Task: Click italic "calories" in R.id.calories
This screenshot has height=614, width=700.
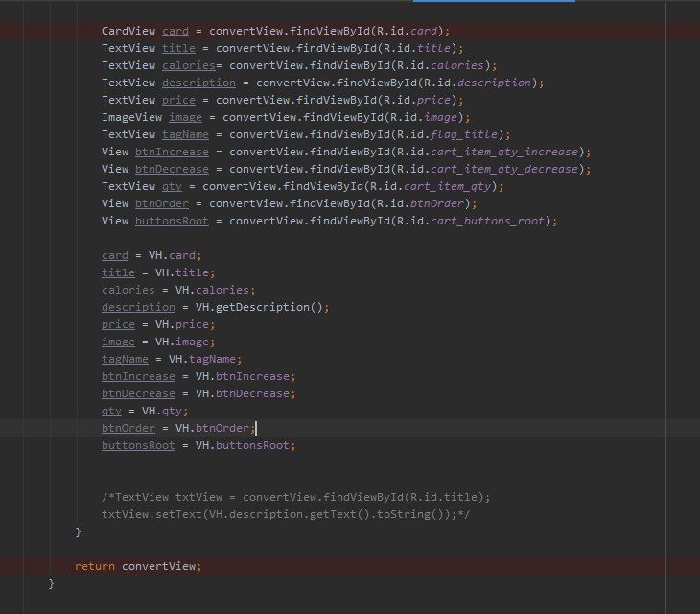Action: click(x=457, y=65)
